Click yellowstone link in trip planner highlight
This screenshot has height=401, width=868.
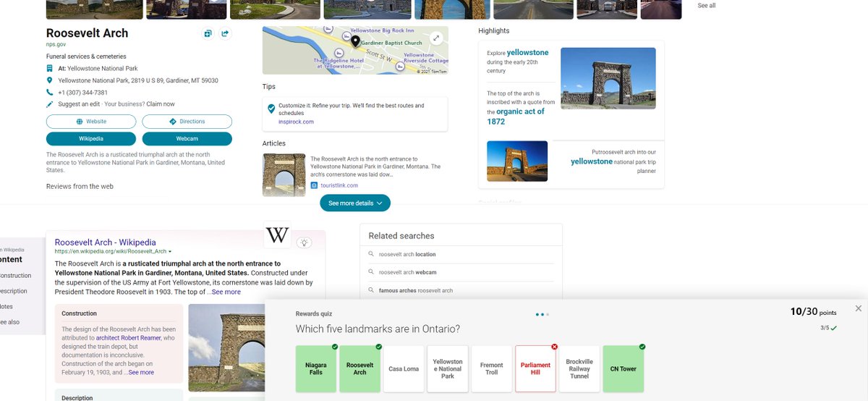592,161
